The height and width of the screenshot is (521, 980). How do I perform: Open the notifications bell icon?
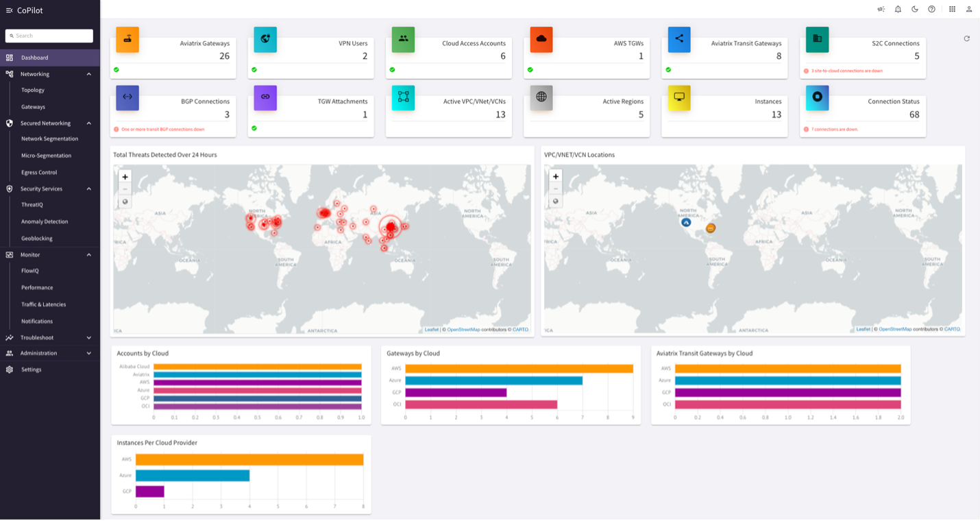(x=898, y=9)
